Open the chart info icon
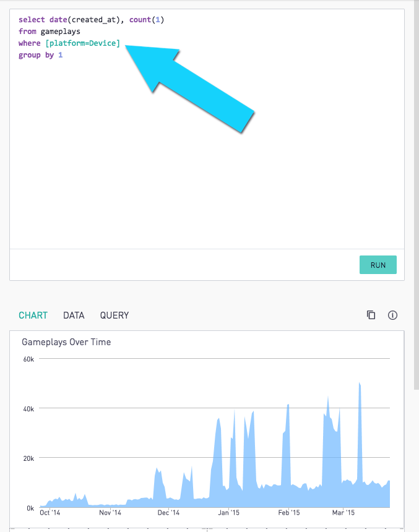The image size is (419, 532). (392, 315)
